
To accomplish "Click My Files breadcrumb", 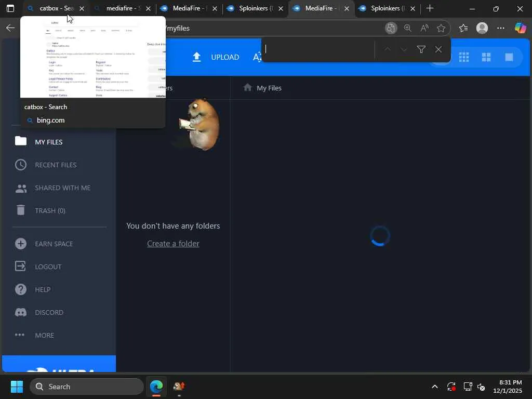I will pyautogui.click(x=269, y=88).
